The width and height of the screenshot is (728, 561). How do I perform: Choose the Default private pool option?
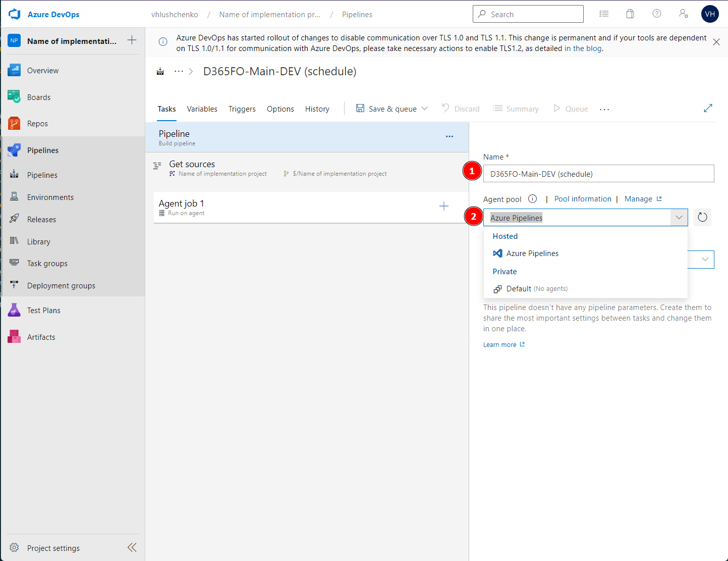(519, 289)
